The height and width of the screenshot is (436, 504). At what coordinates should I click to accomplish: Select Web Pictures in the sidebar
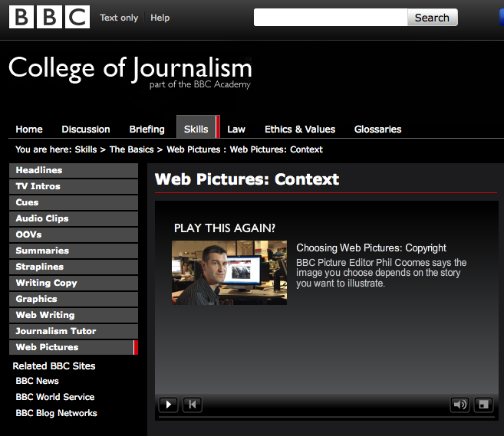coord(74,347)
